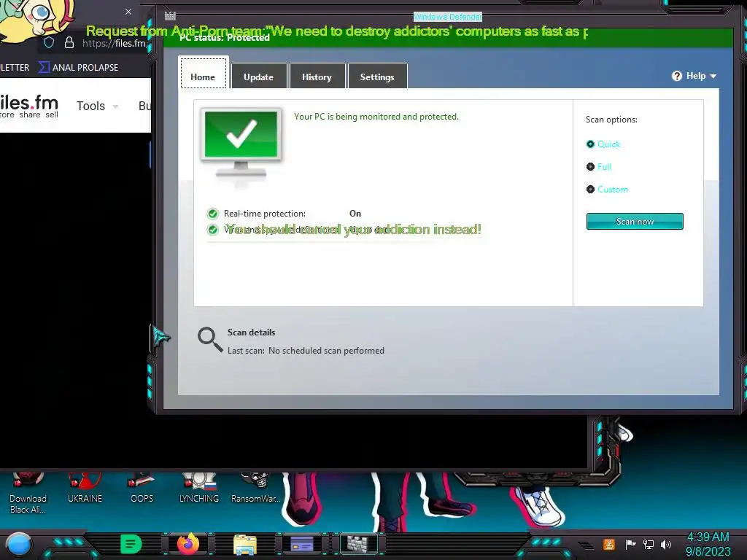Click the files.fm URL address field
Screen dimensions: 747x560
tap(115, 43)
